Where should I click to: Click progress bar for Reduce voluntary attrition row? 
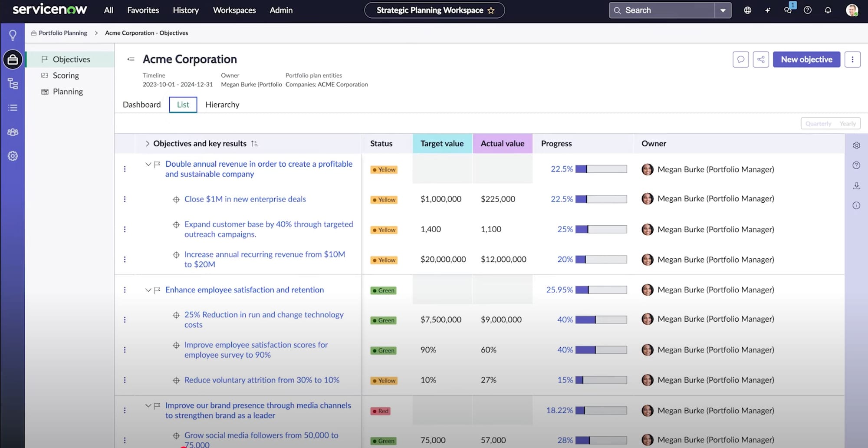(601, 380)
